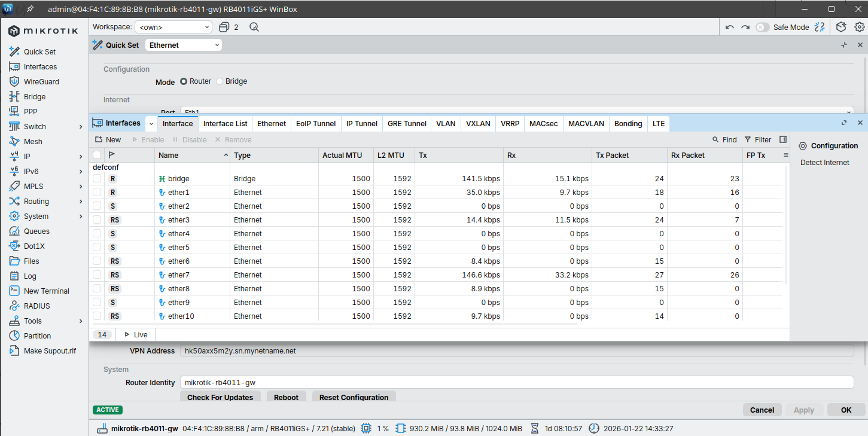The height and width of the screenshot is (436, 868).
Task: Open the Workspace dropdown
Action: tap(173, 27)
